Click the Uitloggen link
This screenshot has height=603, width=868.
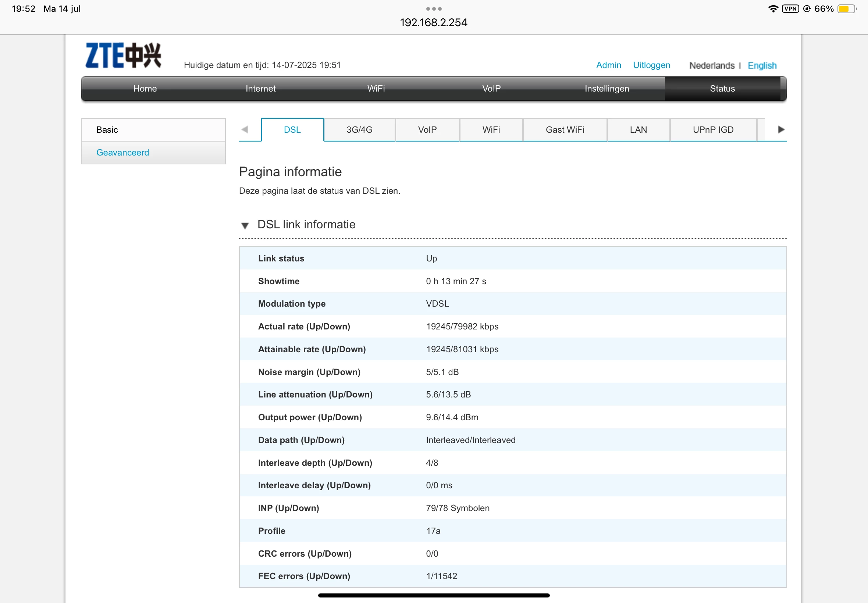(651, 65)
